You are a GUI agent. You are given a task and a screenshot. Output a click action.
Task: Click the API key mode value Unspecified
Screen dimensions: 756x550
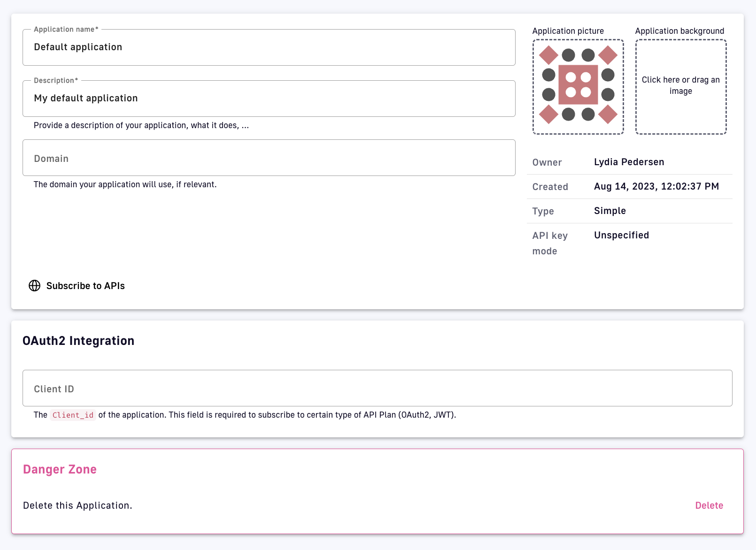[x=621, y=235]
